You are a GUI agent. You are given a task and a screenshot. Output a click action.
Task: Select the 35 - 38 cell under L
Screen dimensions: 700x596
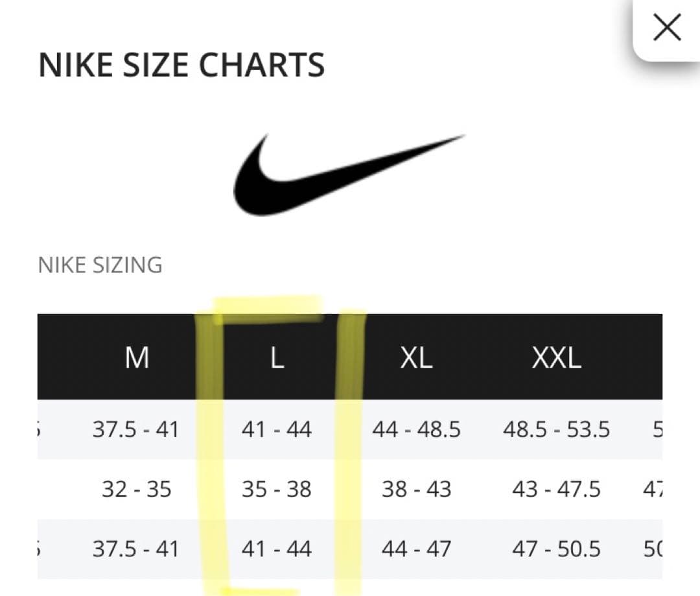point(277,489)
